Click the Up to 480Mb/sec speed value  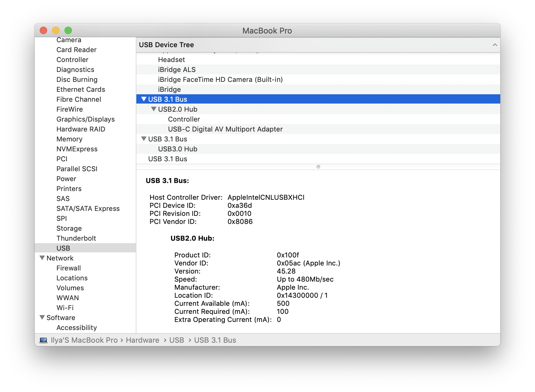pyautogui.click(x=305, y=279)
